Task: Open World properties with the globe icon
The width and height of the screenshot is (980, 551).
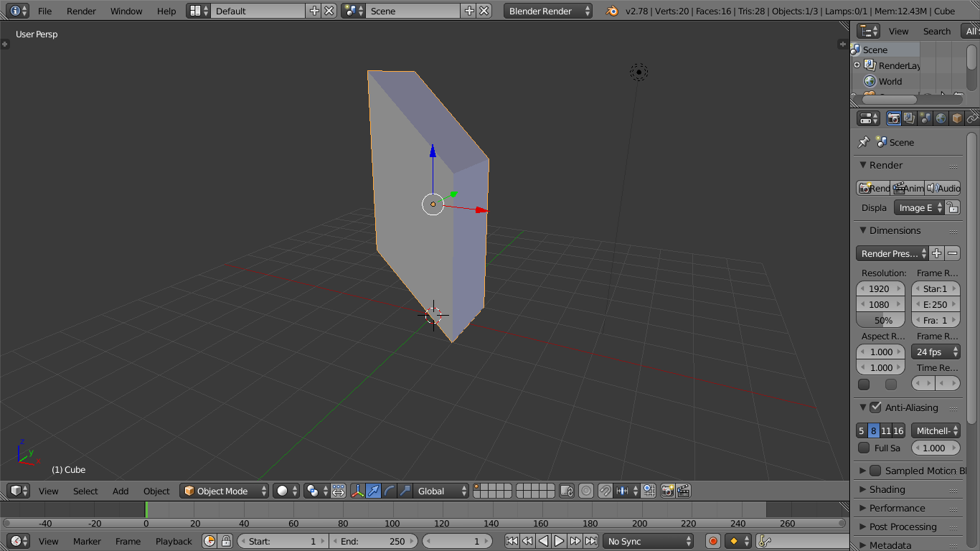Action: (x=941, y=118)
